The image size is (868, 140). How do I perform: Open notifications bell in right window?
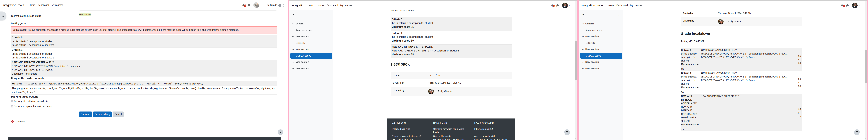click(842, 6)
